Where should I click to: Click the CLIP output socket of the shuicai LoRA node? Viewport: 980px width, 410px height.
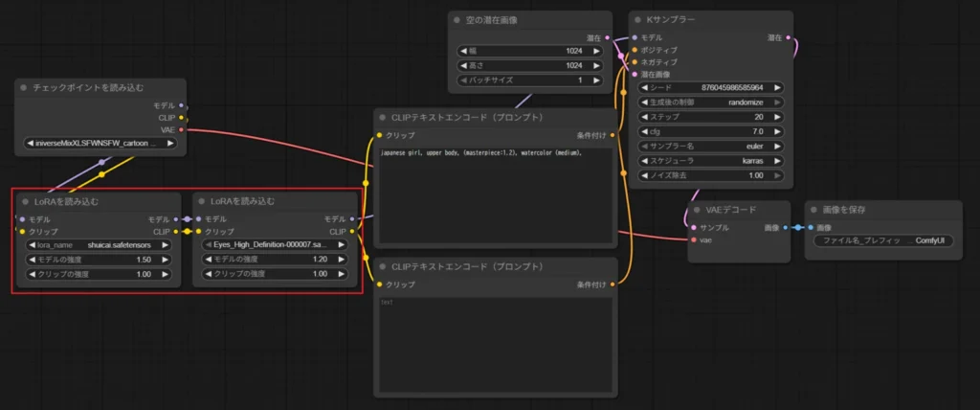[176, 232]
